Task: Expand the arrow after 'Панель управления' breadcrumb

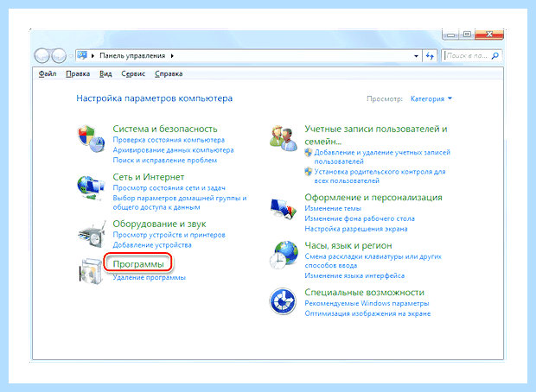Action: pos(172,55)
